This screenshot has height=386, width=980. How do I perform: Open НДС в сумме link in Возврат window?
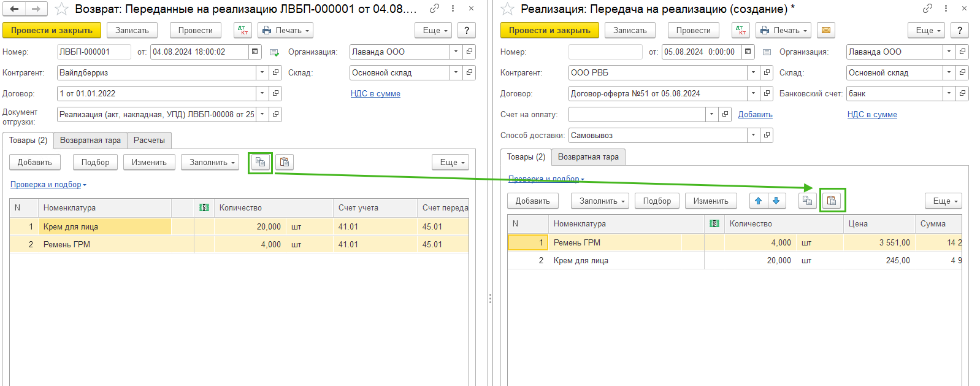coord(375,94)
